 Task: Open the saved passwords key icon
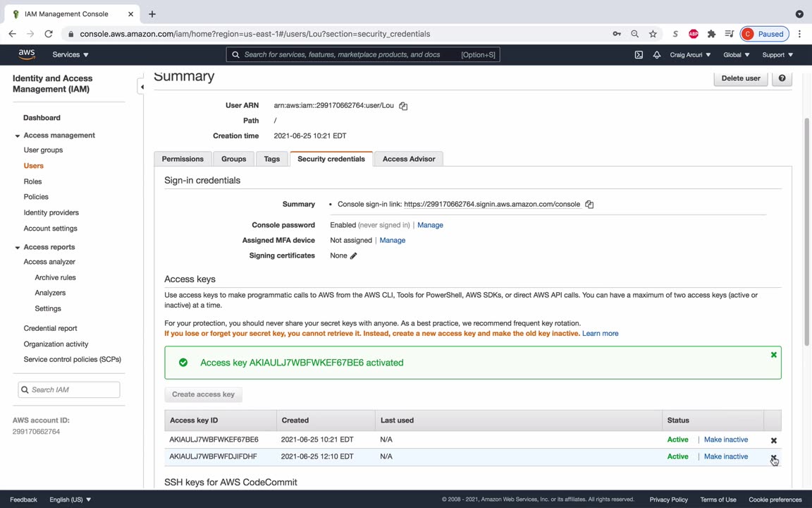point(616,34)
